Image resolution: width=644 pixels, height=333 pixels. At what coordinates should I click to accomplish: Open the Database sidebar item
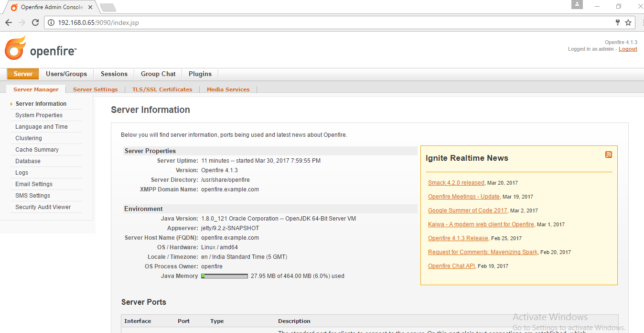click(x=28, y=161)
